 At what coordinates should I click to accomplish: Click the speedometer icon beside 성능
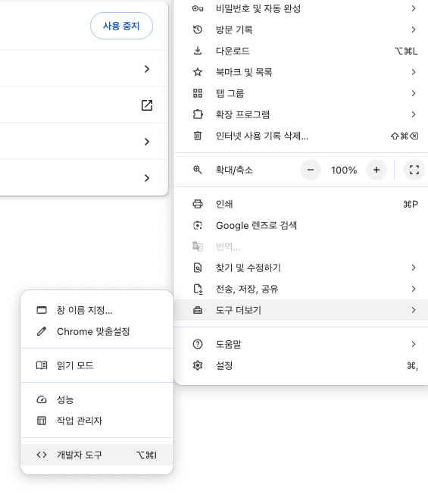tap(42, 399)
